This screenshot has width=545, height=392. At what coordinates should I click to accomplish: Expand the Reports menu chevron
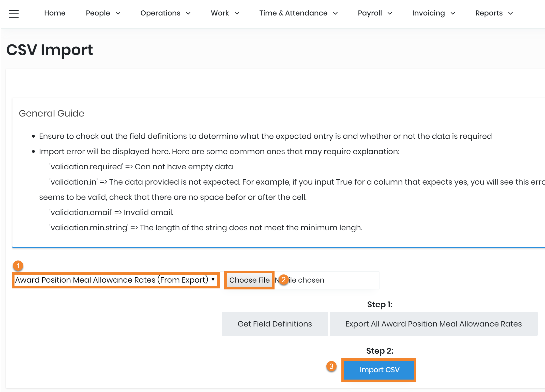pos(510,13)
